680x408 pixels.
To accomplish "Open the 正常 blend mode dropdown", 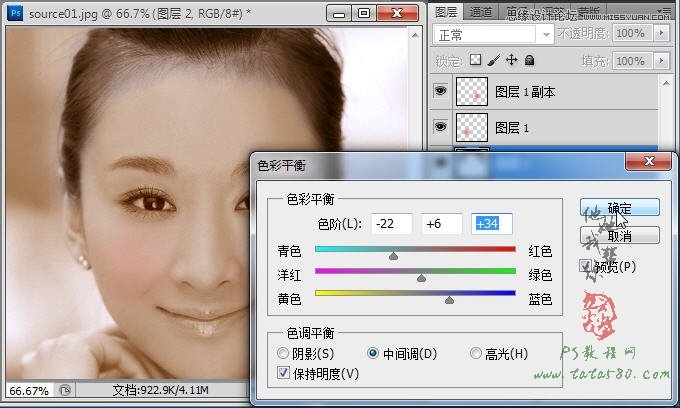I will [x=493, y=35].
